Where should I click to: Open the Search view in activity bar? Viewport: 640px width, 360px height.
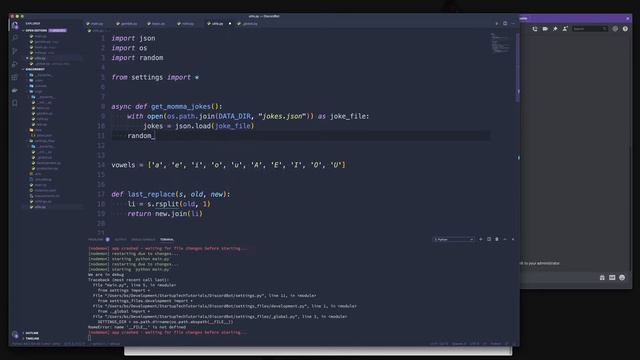(15, 38)
